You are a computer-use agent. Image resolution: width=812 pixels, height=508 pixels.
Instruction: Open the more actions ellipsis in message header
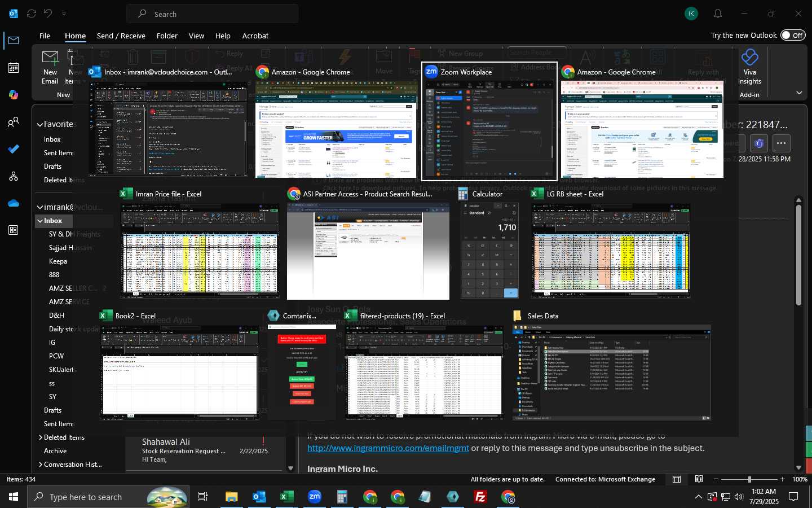(x=781, y=143)
